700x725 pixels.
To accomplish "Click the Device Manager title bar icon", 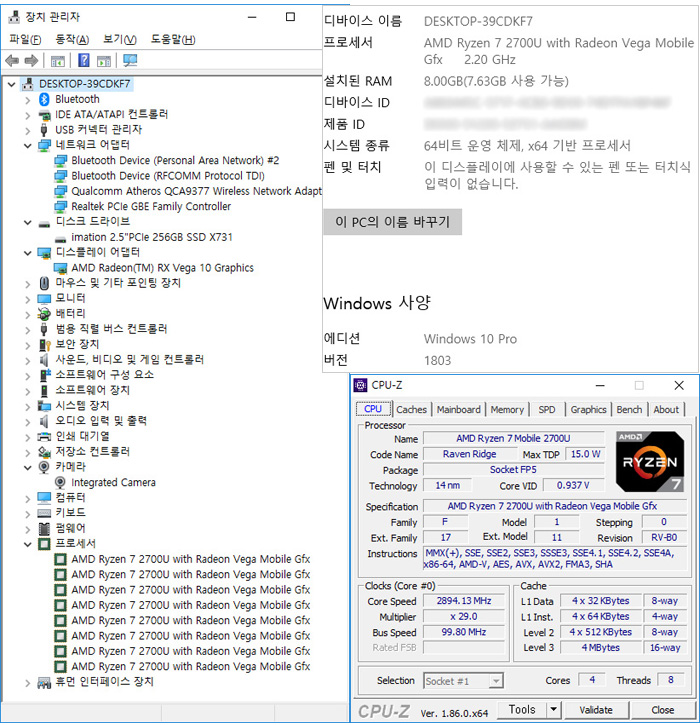I will (14, 18).
